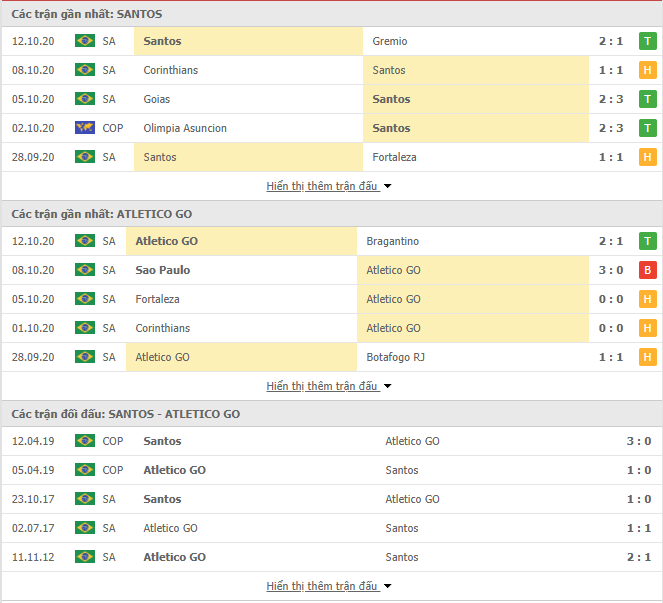The height and width of the screenshot is (603, 663).
Task: Click the green T badge for Goias vs Santos
Action: click(647, 99)
